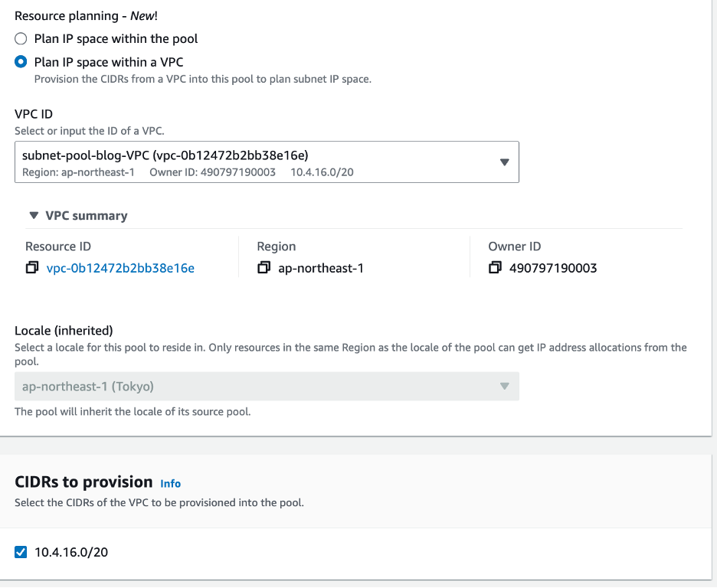Image resolution: width=717 pixels, height=588 pixels.
Task: Open the Info link beside CIDRs to provision
Action: (x=170, y=483)
